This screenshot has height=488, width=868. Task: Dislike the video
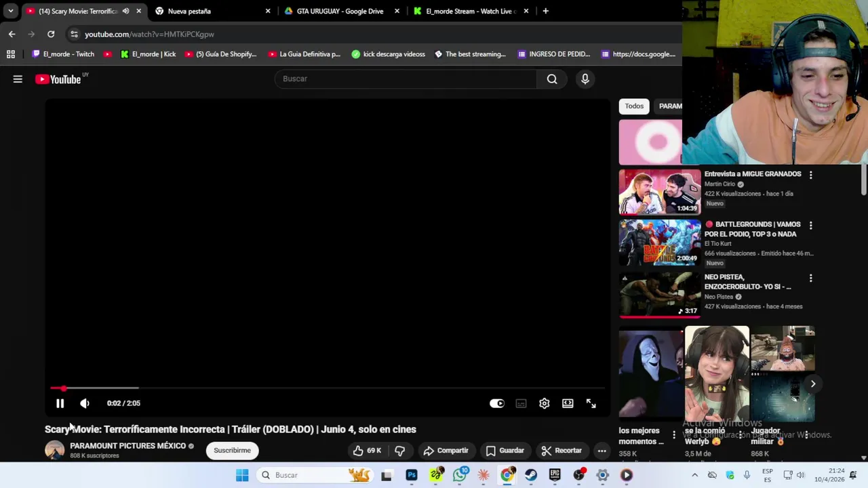point(400,451)
